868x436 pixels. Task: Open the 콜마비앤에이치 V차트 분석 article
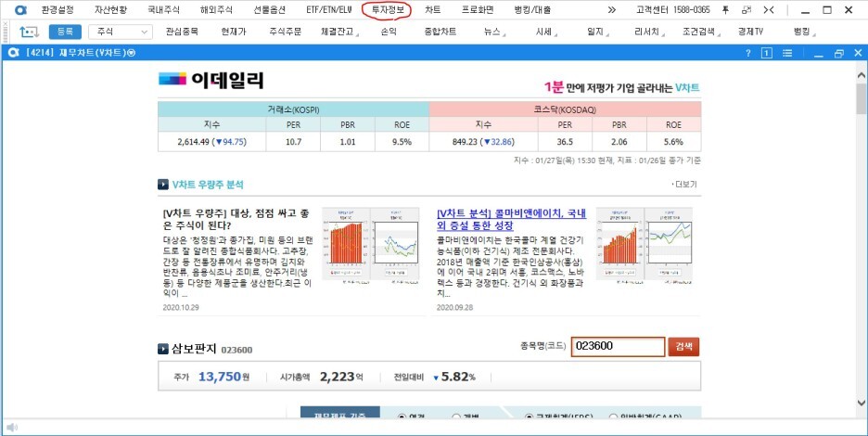click(x=512, y=220)
